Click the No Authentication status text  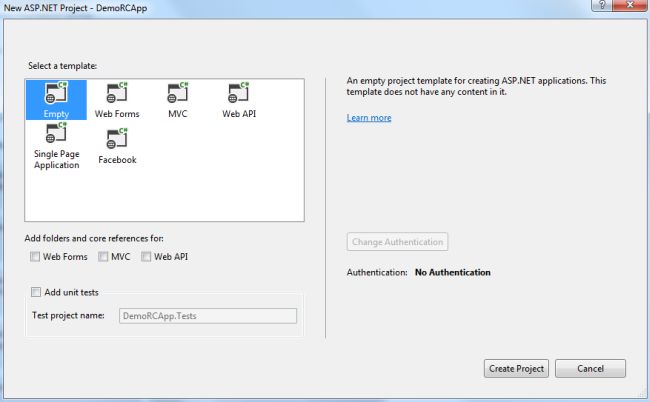[453, 272]
